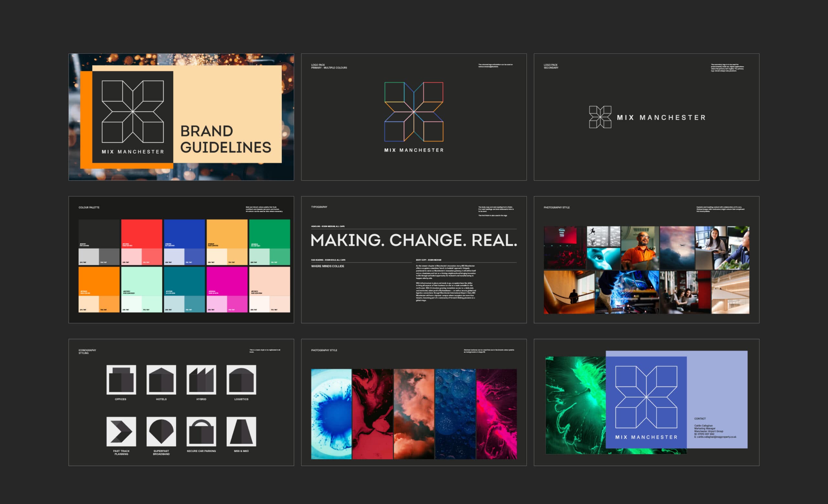Select the "ICONOGRAPHY STYLING" heading

87,351
